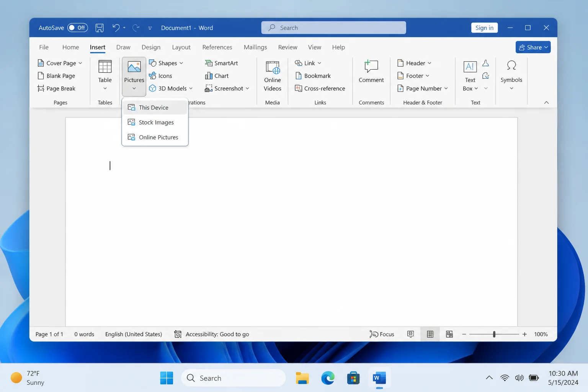Open the References tab
Screen dimensions: 588x392
pos(217,47)
